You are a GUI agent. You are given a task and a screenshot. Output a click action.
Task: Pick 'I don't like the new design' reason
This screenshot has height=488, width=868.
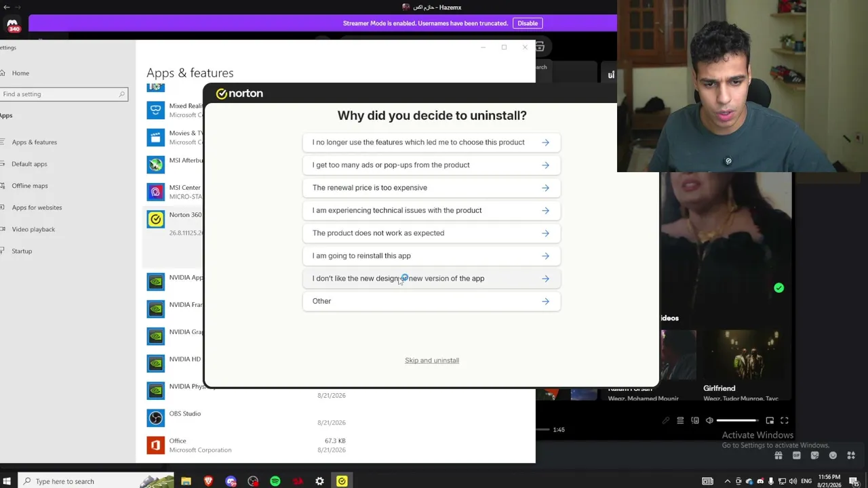[431, 279]
